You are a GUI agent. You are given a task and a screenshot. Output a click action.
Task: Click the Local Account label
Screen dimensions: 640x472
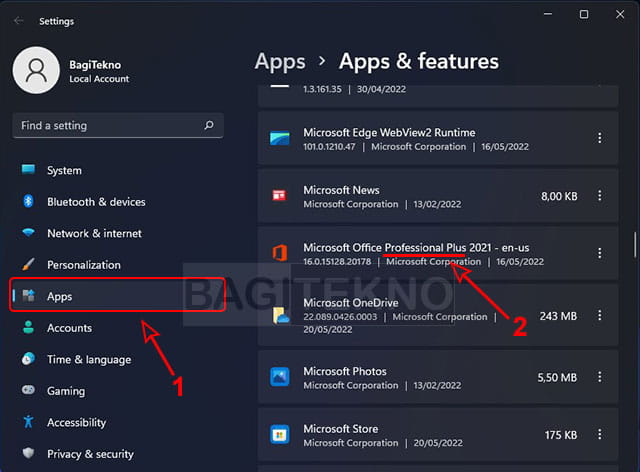coord(99,79)
